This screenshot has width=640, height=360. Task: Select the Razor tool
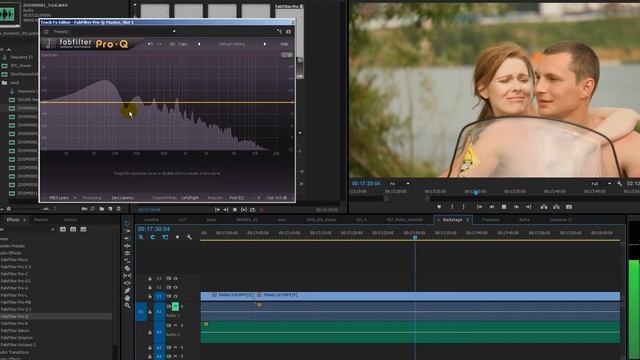[127, 268]
